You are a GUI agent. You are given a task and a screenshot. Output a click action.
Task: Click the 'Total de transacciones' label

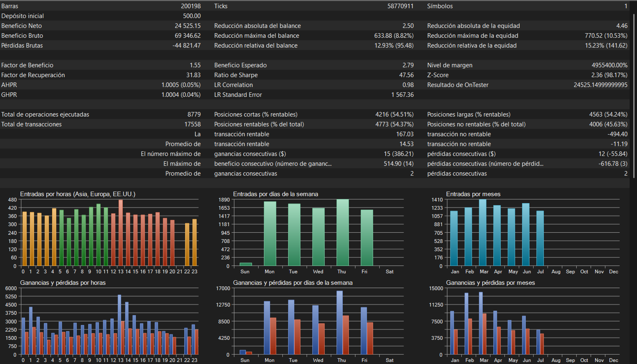31,124
